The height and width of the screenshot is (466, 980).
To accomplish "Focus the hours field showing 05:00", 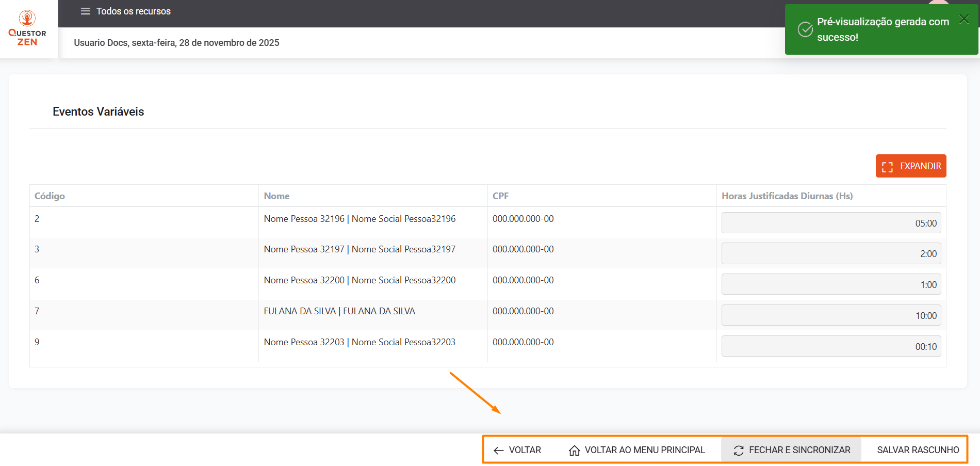I will (830, 223).
